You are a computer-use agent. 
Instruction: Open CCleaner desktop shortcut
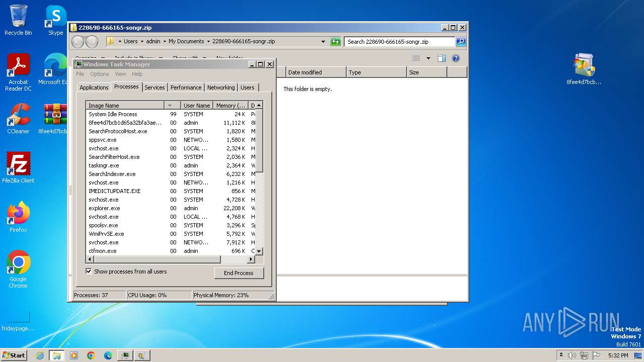pyautogui.click(x=18, y=119)
